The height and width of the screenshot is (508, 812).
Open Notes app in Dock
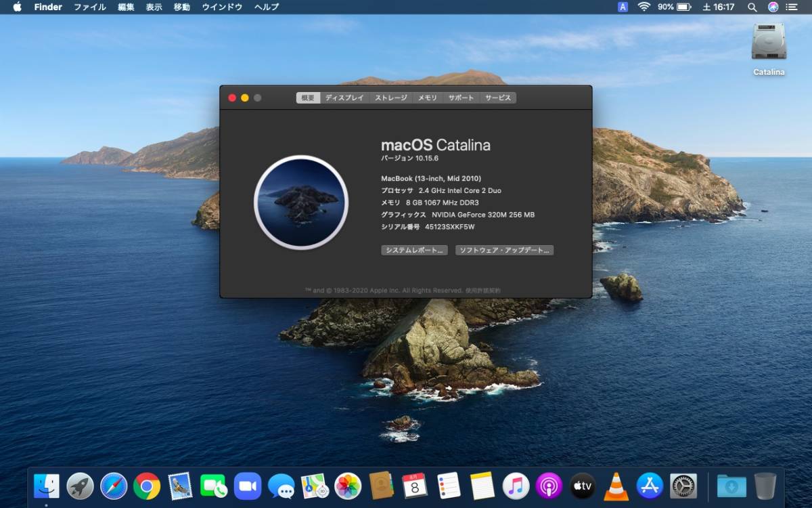(482, 486)
